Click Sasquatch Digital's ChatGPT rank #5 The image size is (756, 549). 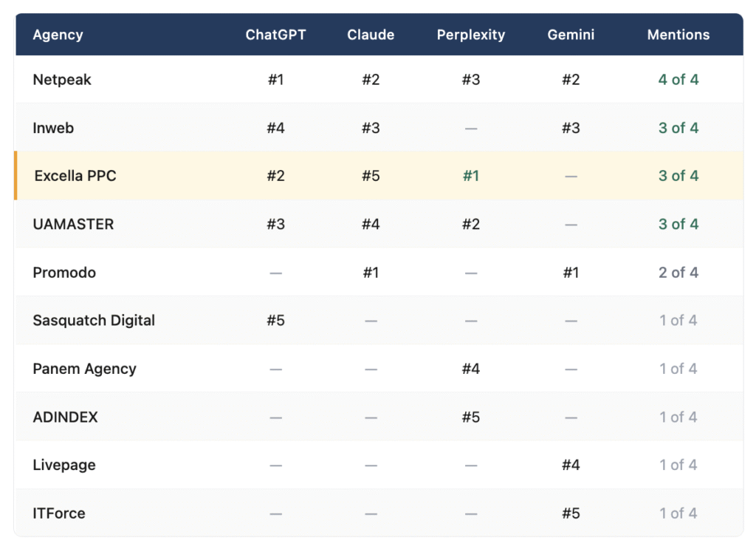(276, 321)
